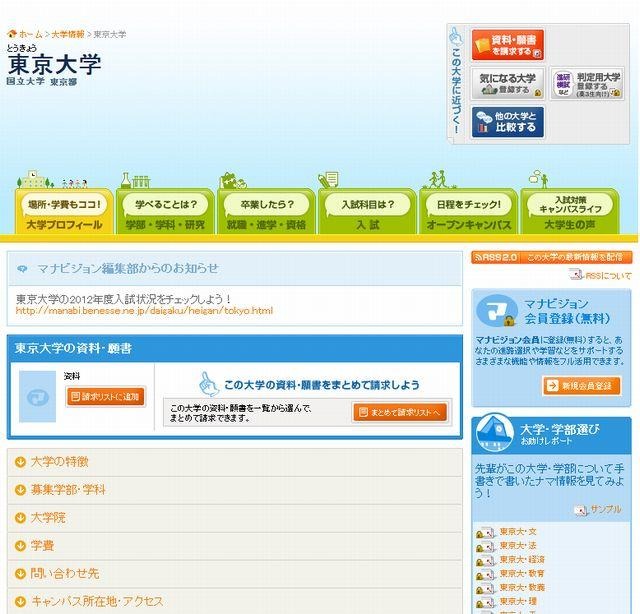Expand the 問い合わせ先 section

(235, 574)
